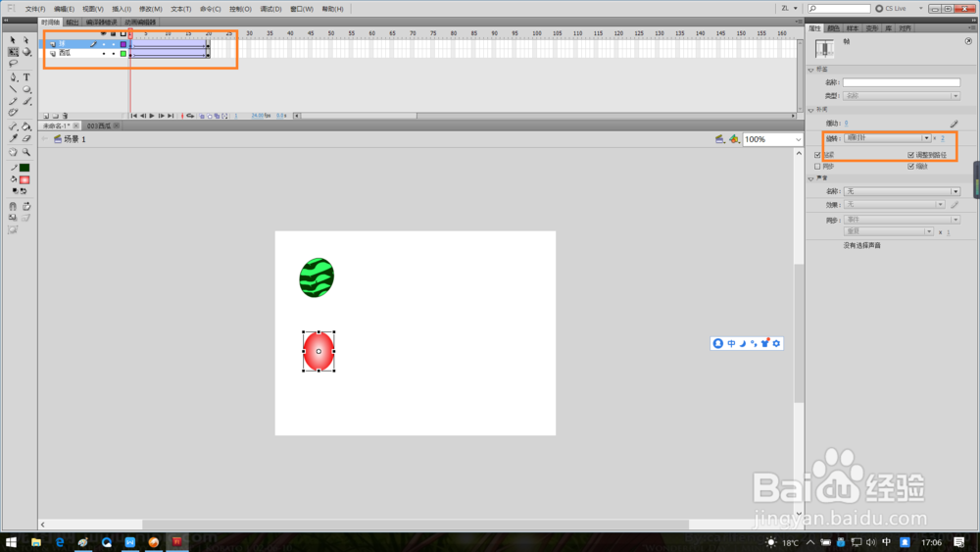Select the Pen tool
This screenshot has width=980, height=552.
point(13,77)
